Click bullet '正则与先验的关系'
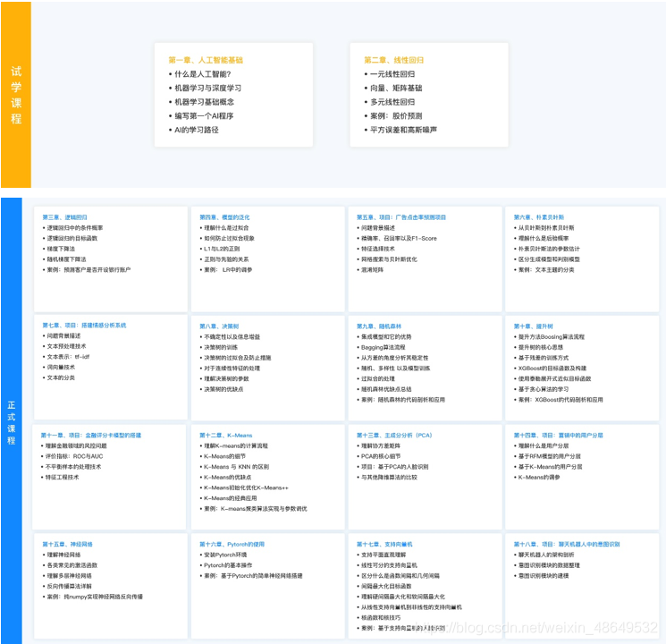 click(226, 259)
